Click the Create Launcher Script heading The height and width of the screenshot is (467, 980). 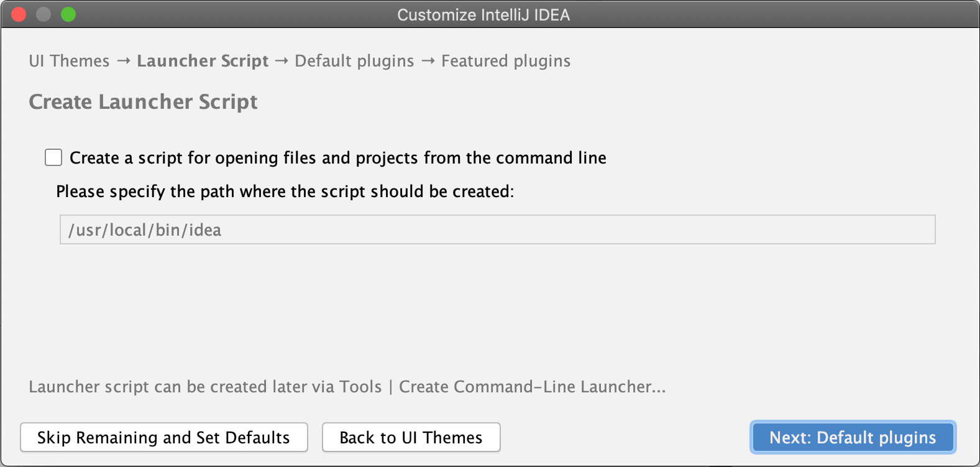pyautogui.click(x=143, y=101)
